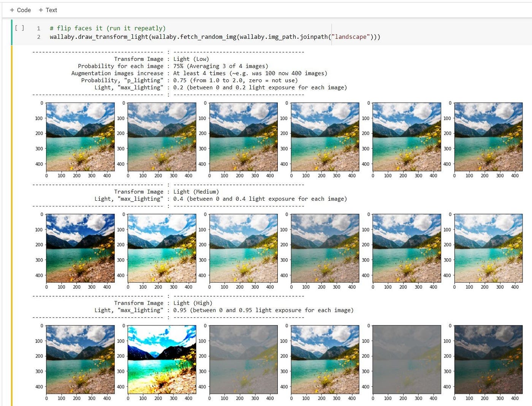Open fourth washed-out plot in Light (Medium) row
This screenshot has height=406, width=532.
(325, 248)
